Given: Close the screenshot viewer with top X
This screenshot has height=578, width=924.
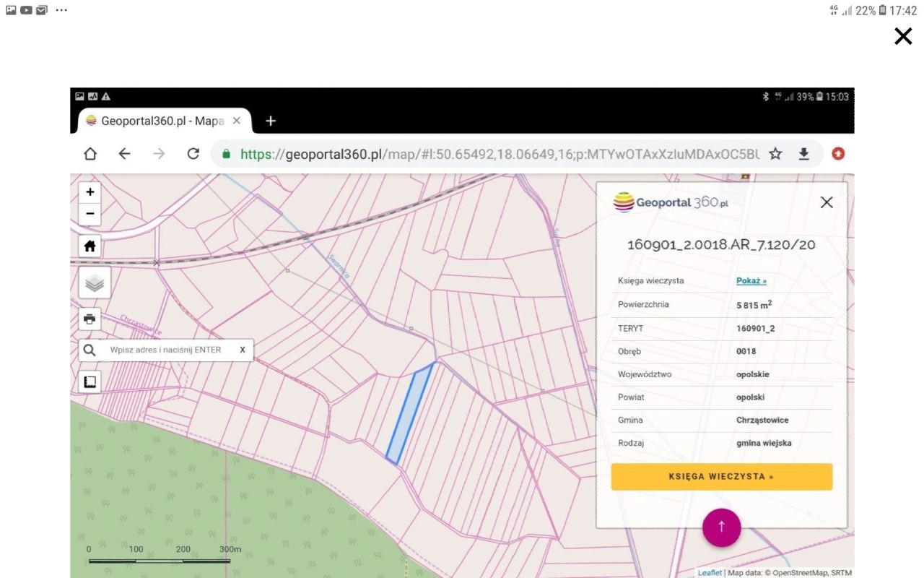Looking at the screenshot, I should click(x=903, y=36).
